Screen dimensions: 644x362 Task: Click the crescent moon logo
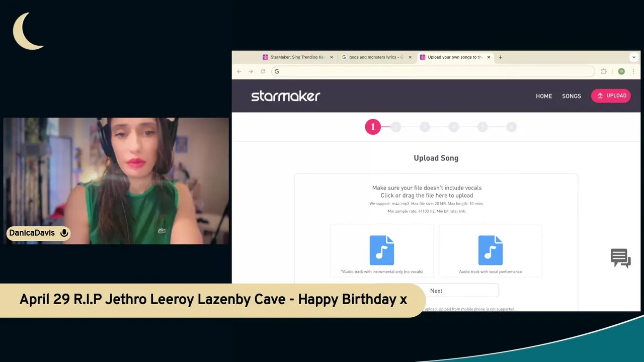point(28,31)
